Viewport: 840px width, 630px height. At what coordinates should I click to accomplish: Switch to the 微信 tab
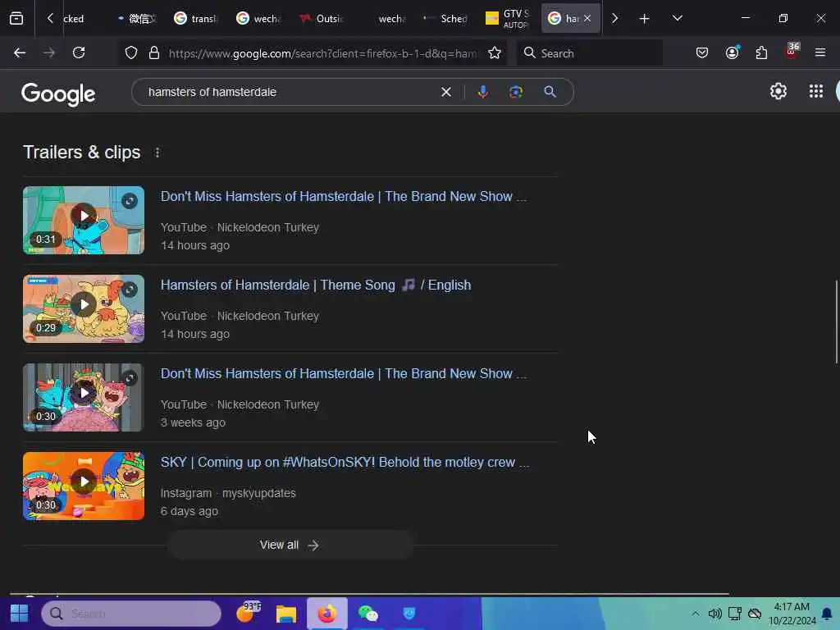137,19
